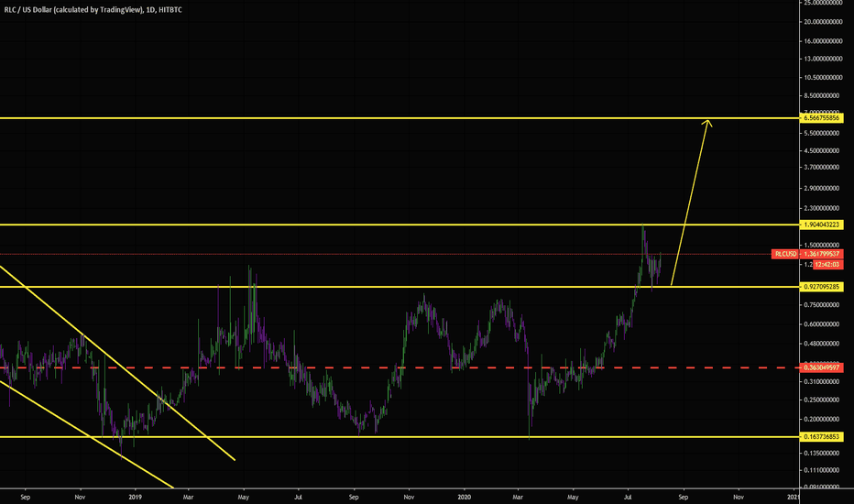Click the 0.135000000 price axis tick
The image size is (854, 504).
pyautogui.click(x=822, y=454)
